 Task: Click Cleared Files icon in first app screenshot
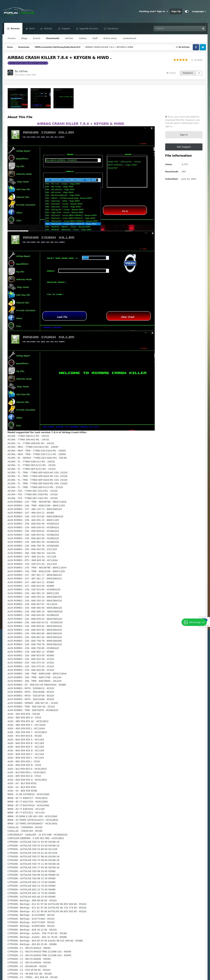[12, 197]
